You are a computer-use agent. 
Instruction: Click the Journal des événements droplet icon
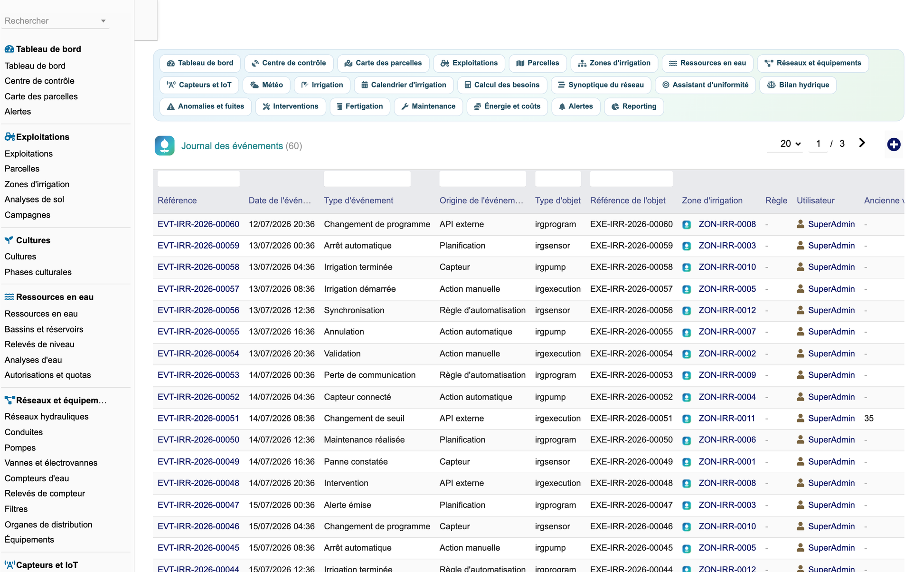(x=165, y=146)
